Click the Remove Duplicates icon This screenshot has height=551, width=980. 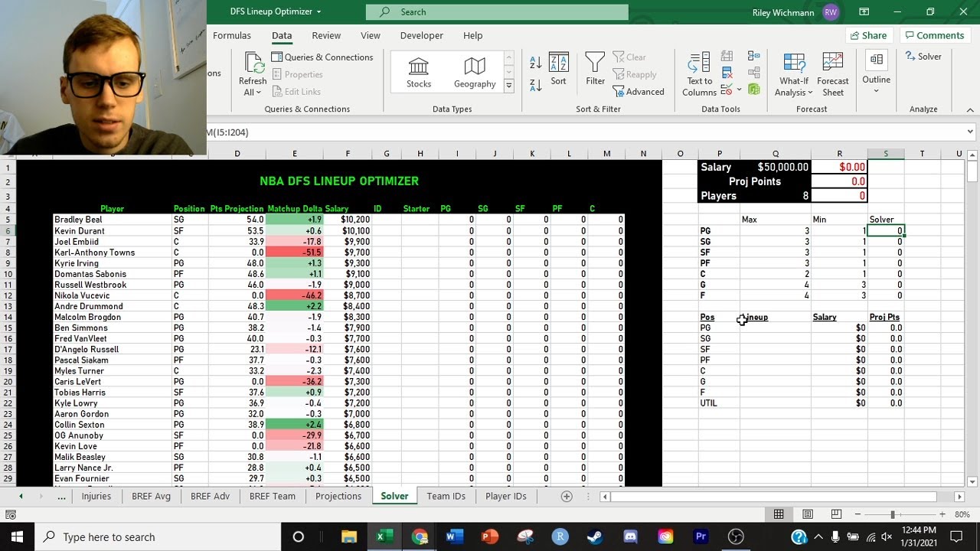click(727, 73)
